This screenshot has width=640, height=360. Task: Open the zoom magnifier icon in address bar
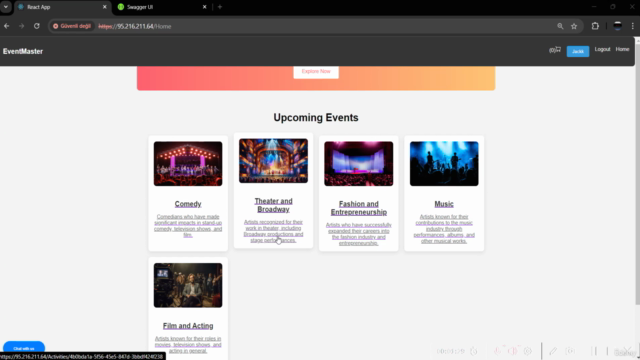(x=560, y=26)
